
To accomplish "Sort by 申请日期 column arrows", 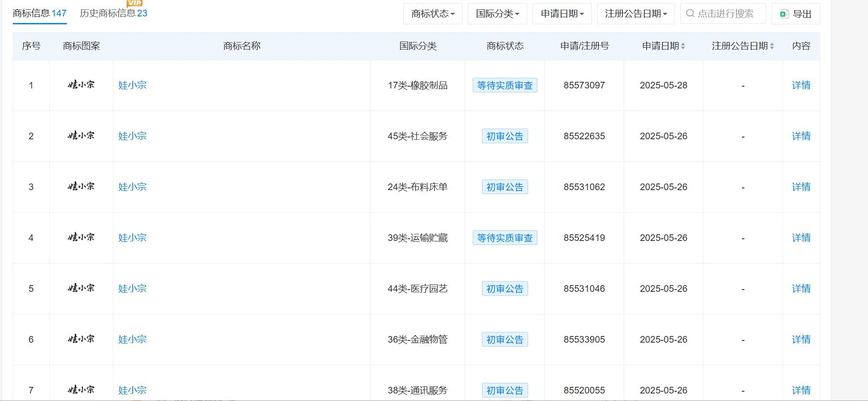I will click(x=683, y=46).
